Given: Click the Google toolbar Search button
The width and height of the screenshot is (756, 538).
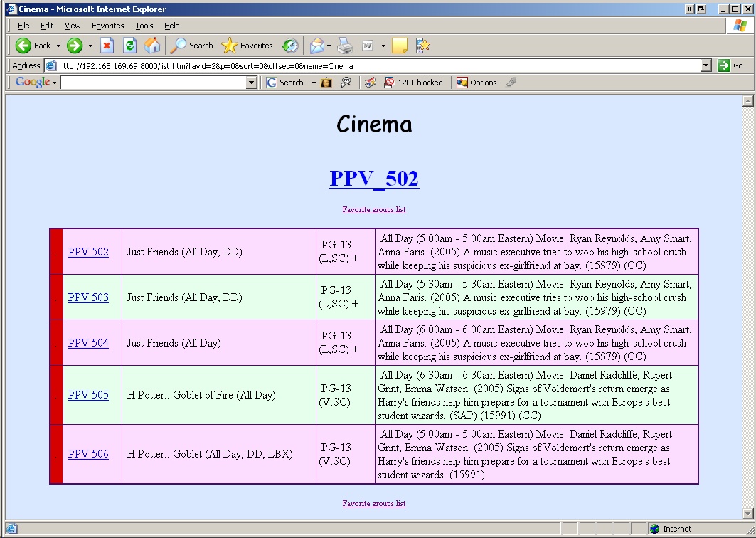Looking at the screenshot, I should (x=285, y=83).
